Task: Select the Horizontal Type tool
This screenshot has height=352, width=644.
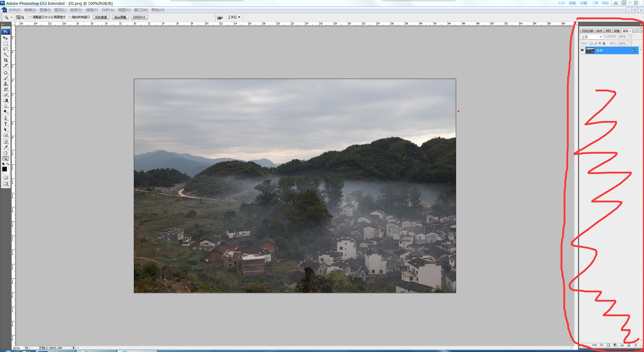Action: pyautogui.click(x=5, y=124)
